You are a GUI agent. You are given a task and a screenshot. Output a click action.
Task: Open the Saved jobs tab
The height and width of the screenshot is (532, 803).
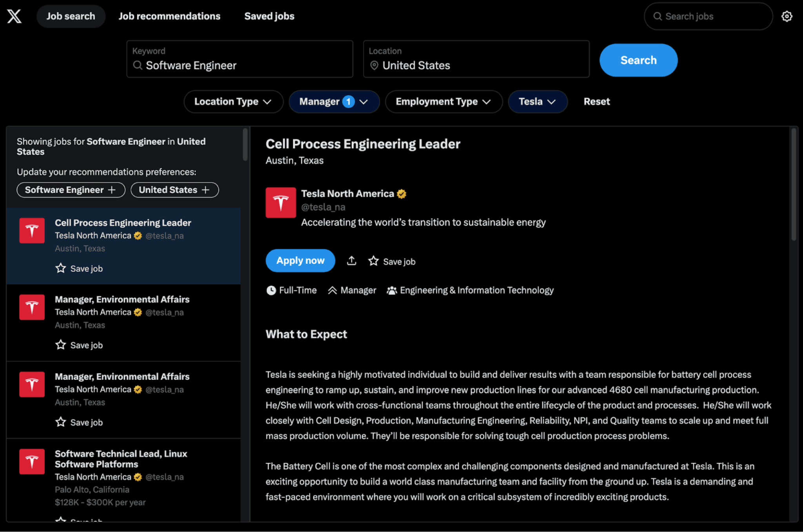(269, 16)
